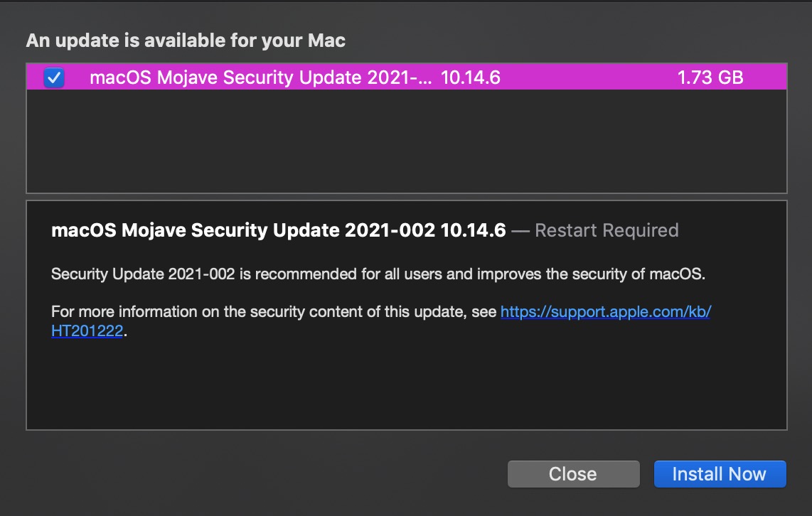Viewport: 812px width, 516px height.
Task: Click the Install Now button
Action: tap(720, 474)
